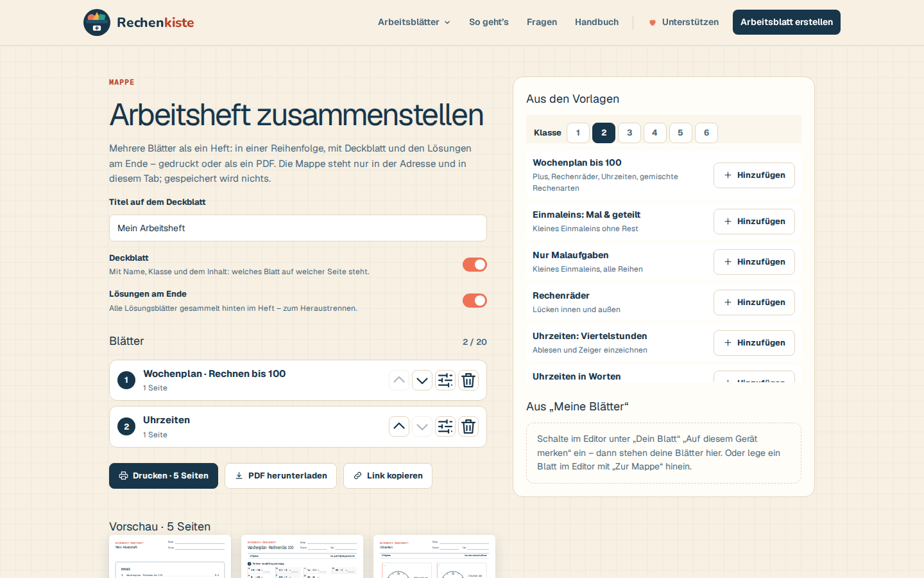Image resolution: width=924 pixels, height=578 pixels.
Task: Delete the Uhrzeiten sheet with trash icon
Action: coord(468,426)
